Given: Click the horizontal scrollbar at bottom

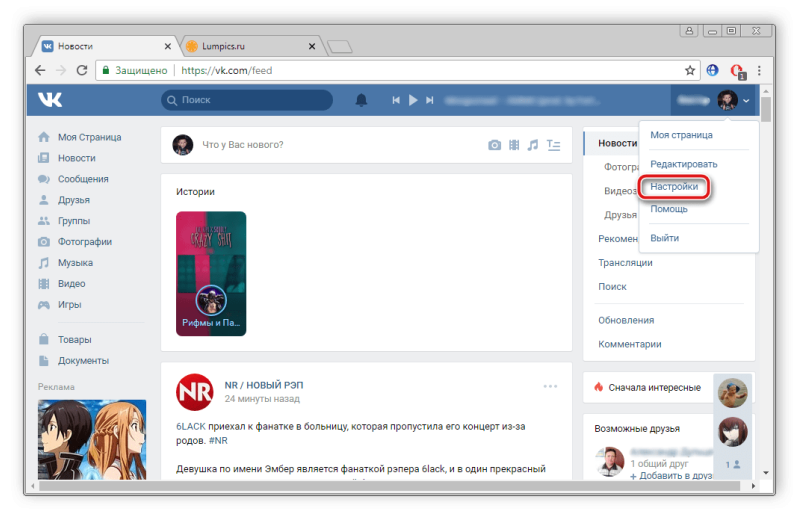Looking at the screenshot, I should pyautogui.click(x=389, y=486).
